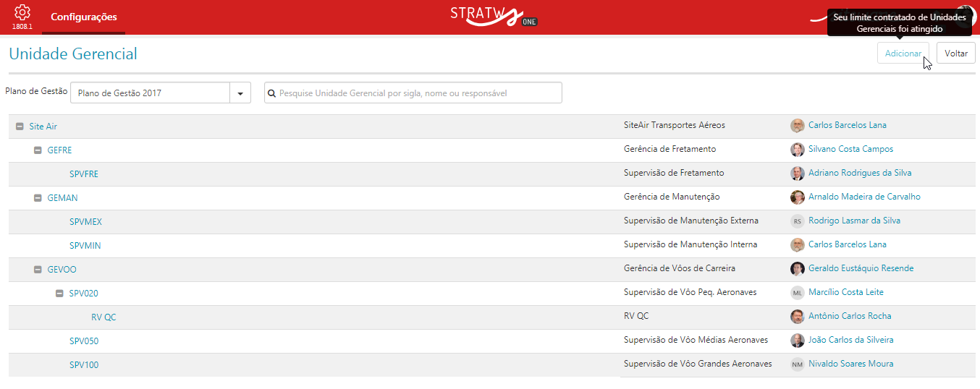Open João Carlos da Silveira link

coord(851,340)
